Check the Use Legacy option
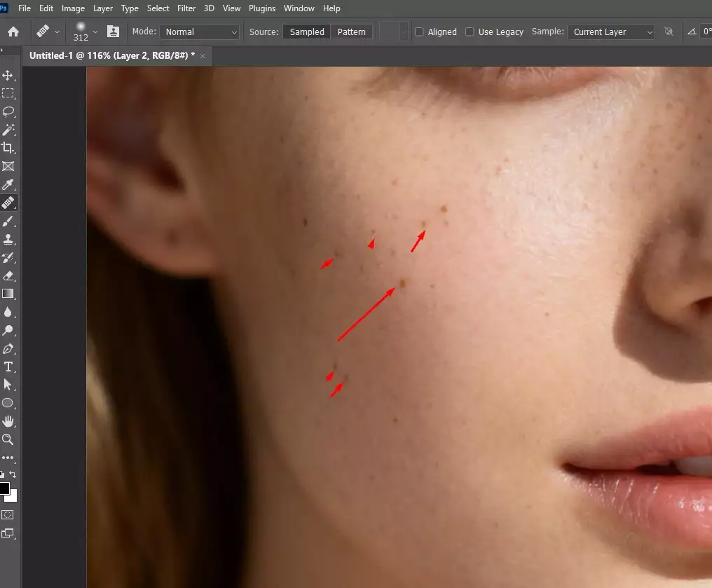 pyautogui.click(x=470, y=32)
